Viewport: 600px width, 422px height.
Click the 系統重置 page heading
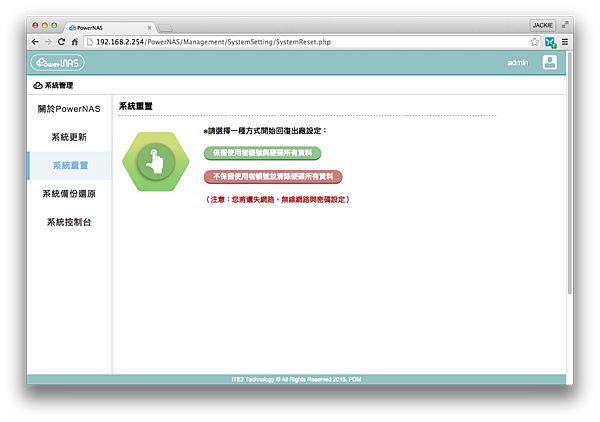pos(136,106)
